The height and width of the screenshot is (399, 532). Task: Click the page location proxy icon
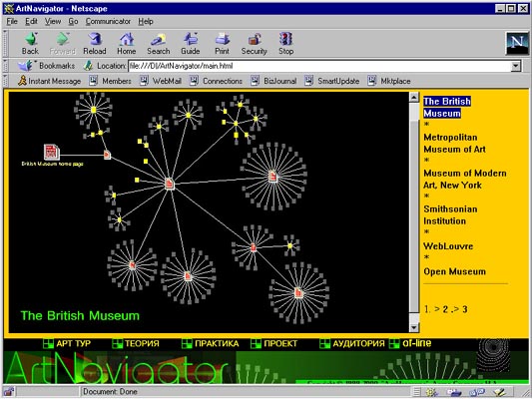[88, 66]
